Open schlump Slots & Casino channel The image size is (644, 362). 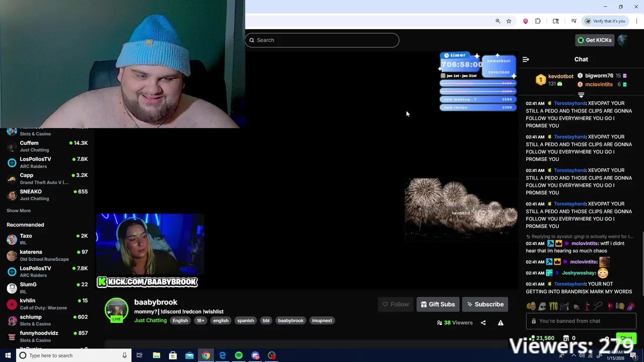(x=48, y=320)
